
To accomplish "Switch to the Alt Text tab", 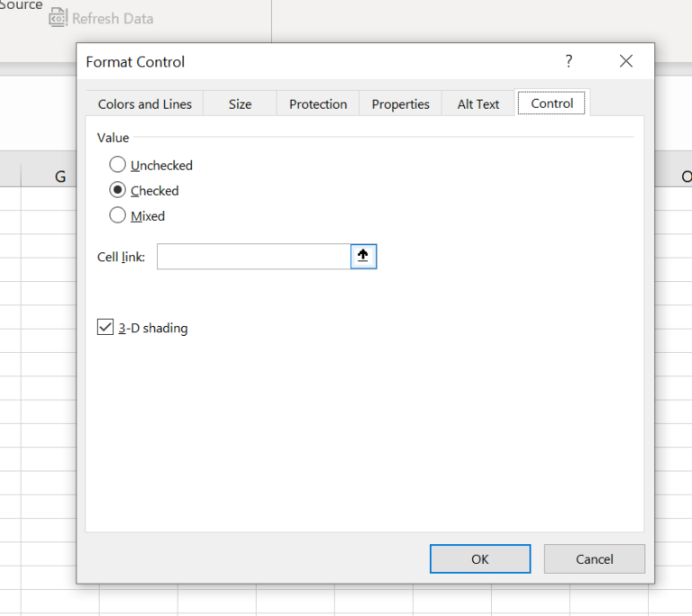I will click(478, 104).
